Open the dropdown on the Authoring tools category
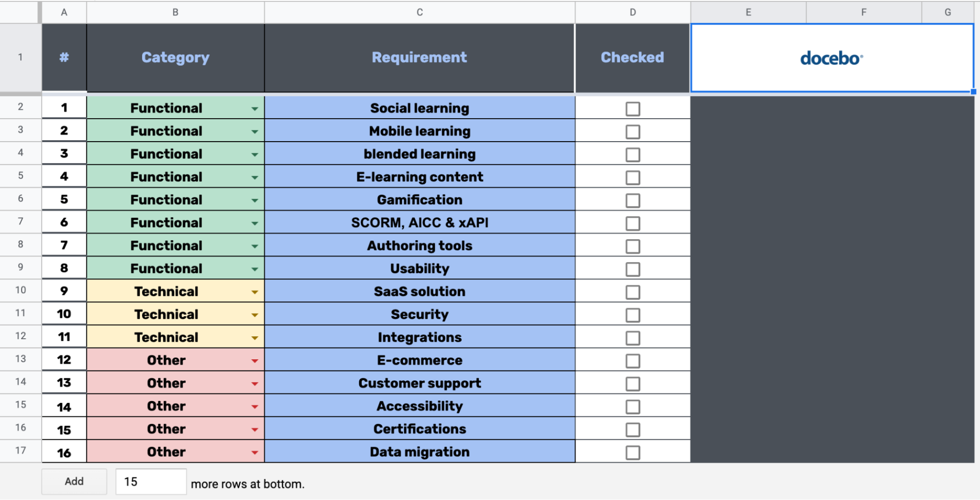Image resolution: width=980 pixels, height=500 pixels. [x=254, y=246]
